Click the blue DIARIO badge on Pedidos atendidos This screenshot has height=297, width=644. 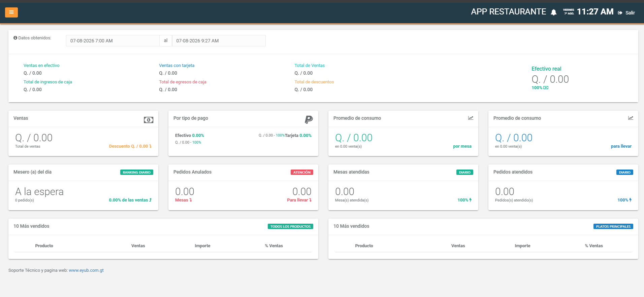(x=625, y=172)
